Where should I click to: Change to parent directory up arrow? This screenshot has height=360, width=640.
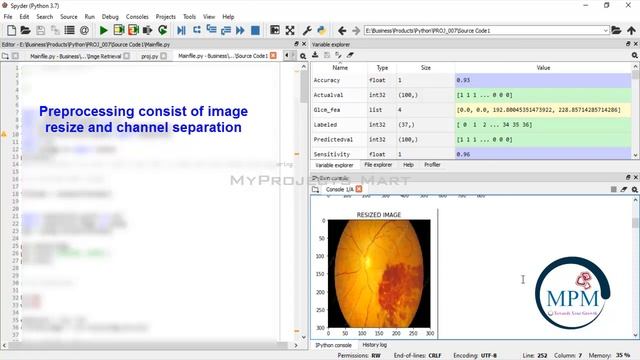(x=631, y=30)
